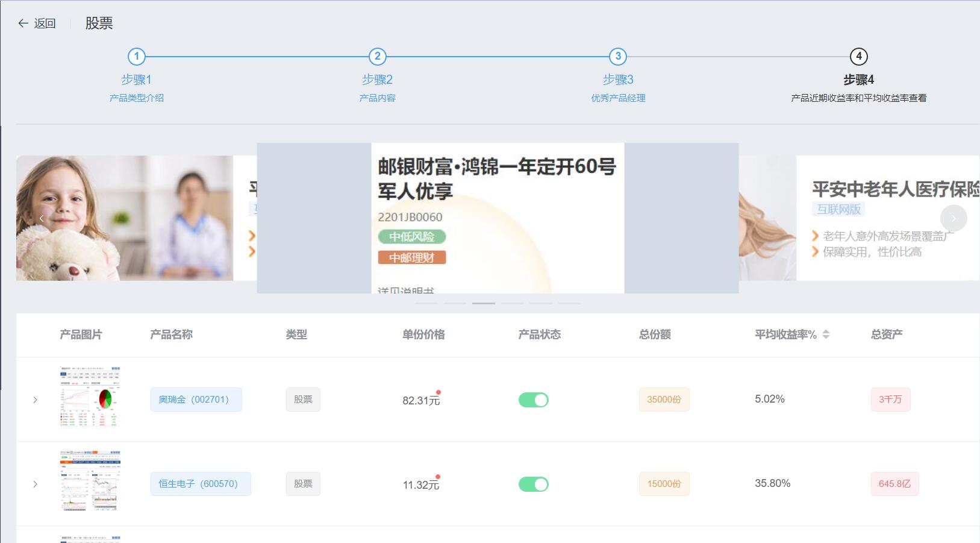Open the 平安中老年人医疗保险 carousel slide
The width and height of the screenshot is (980, 543).
860,218
